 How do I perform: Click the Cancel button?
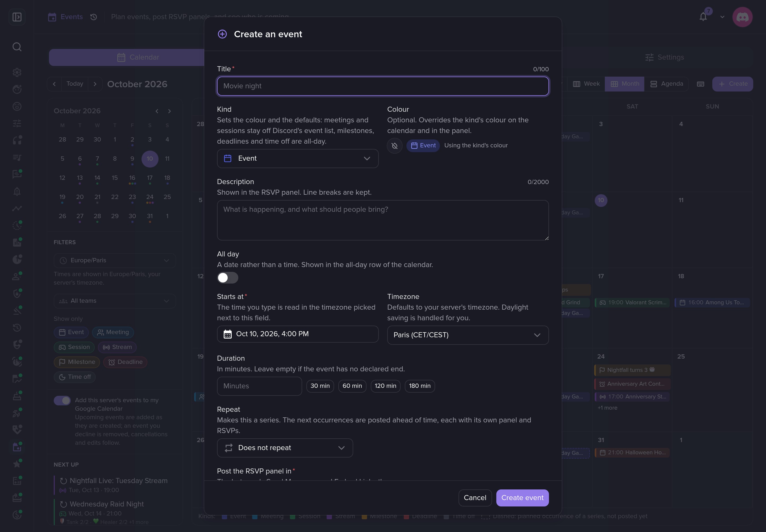pos(475,498)
